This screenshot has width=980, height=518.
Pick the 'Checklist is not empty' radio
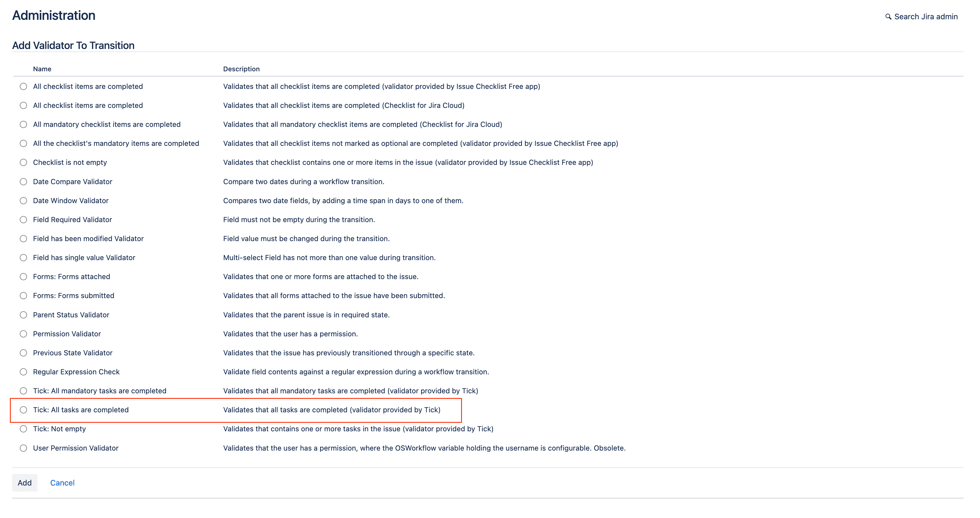(24, 162)
